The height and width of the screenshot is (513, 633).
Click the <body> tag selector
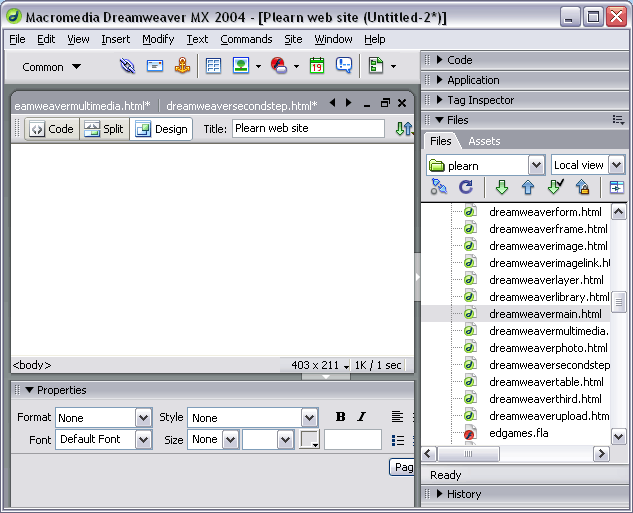click(x=32, y=365)
